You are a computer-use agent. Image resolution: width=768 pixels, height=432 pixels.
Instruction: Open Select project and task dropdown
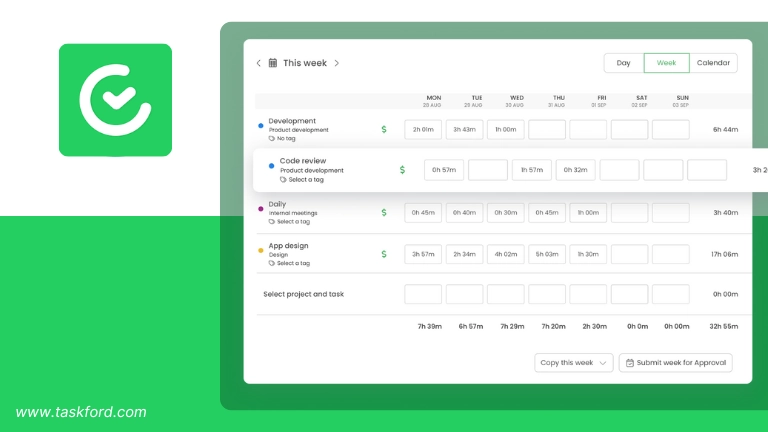tap(303, 294)
